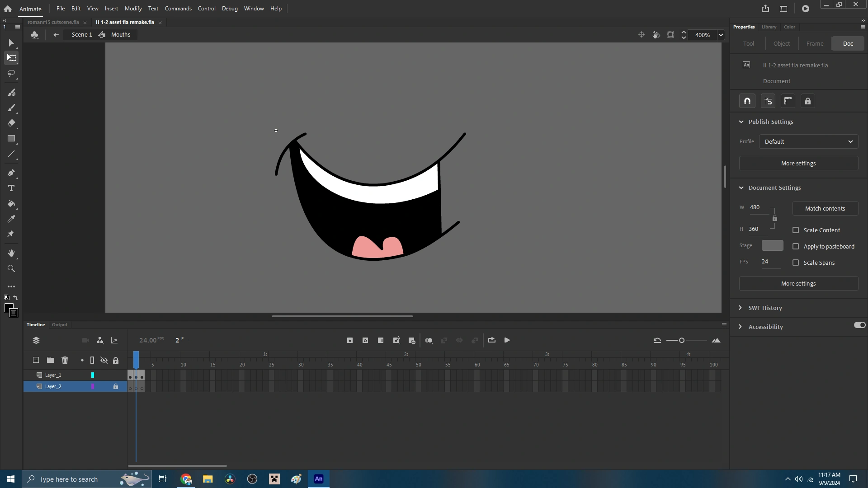The width and height of the screenshot is (868, 488).
Task: Add a new layer in the timeline
Action: pos(36,360)
